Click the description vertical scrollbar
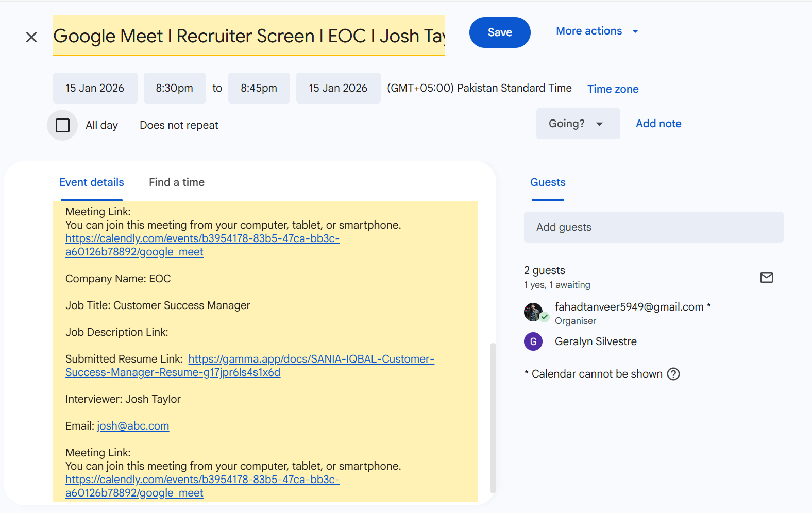812x513 pixels. tap(493, 418)
